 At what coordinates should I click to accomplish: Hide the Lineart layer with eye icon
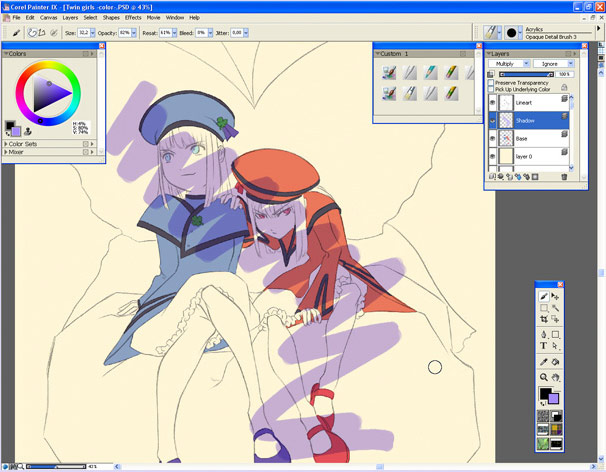492,102
